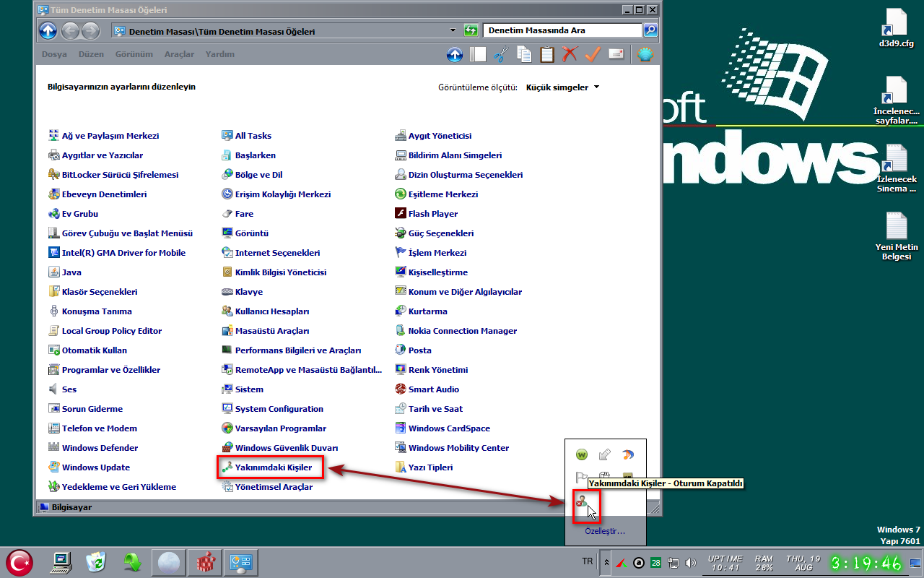The height and width of the screenshot is (578, 924).
Task: Click the toolbar envelope icon
Action: pos(616,54)
